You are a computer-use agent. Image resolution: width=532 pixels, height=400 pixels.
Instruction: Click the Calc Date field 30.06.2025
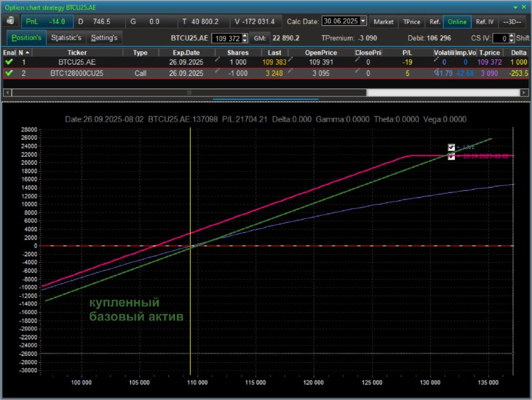pyautogui.click(x=340, y=21)
